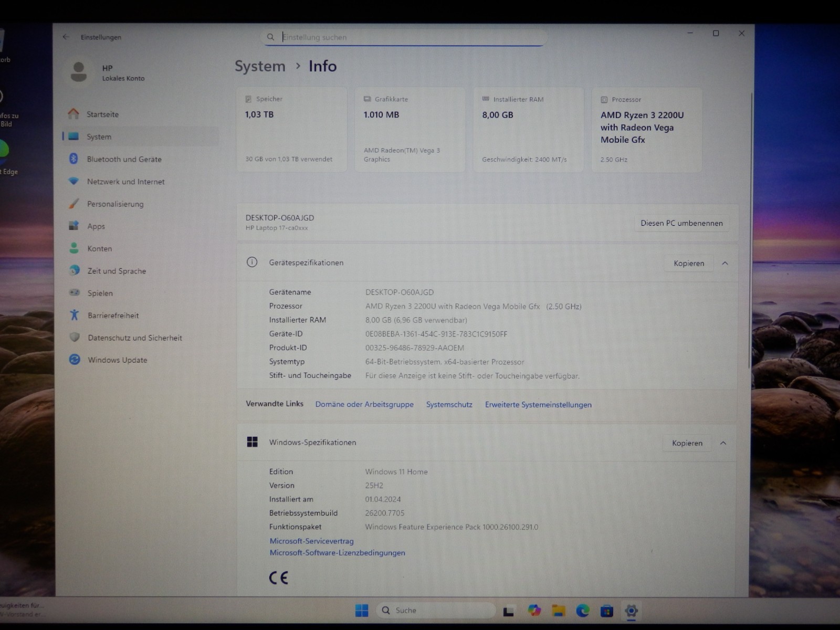This screenshot has width=840, height=630.
Task: Copy the Gerätespezifikationen with Kopieren
Action: (x=689, y=263)
